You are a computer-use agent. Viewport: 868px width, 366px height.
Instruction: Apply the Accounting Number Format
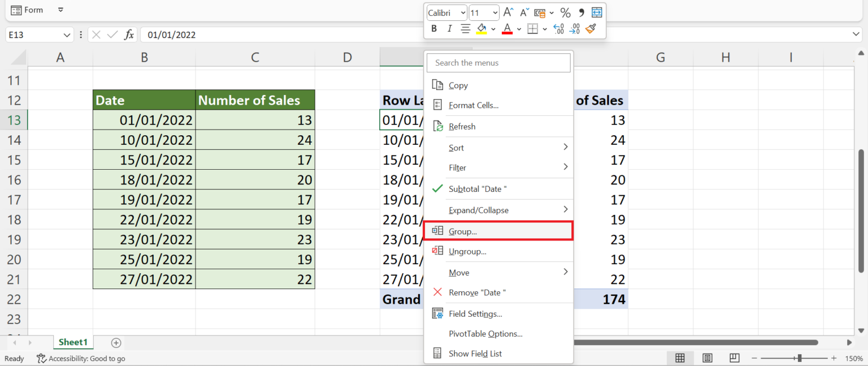539,12
